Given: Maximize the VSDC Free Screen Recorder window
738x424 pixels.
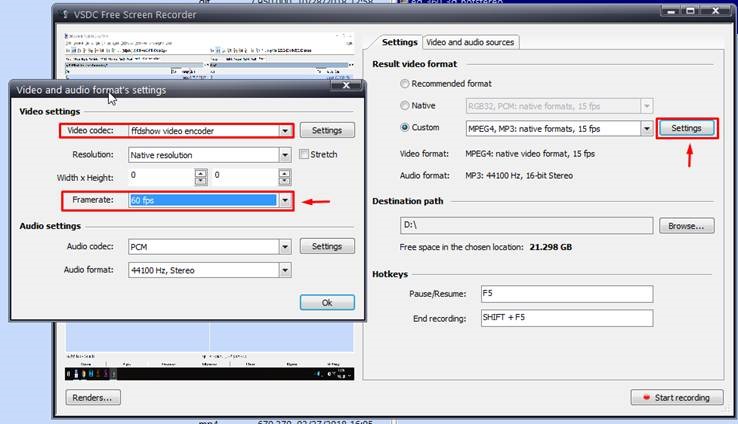Looking at the screenshot, I should click(690, 10).
